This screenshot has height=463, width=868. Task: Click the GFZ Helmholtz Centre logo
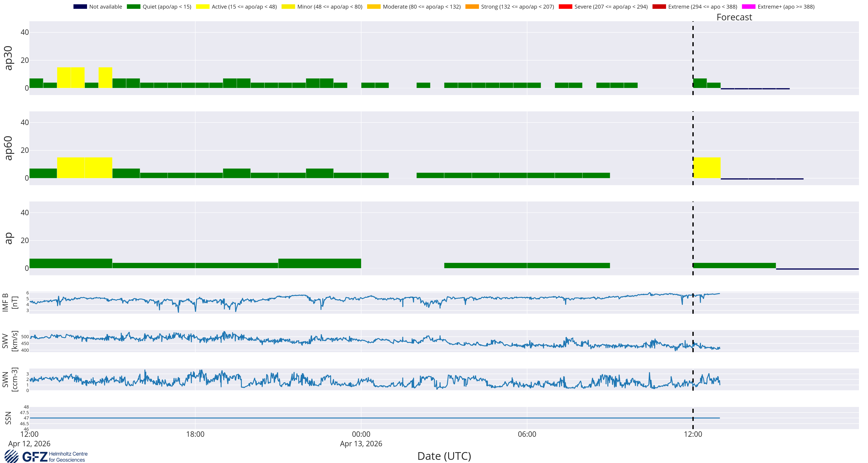46,457
